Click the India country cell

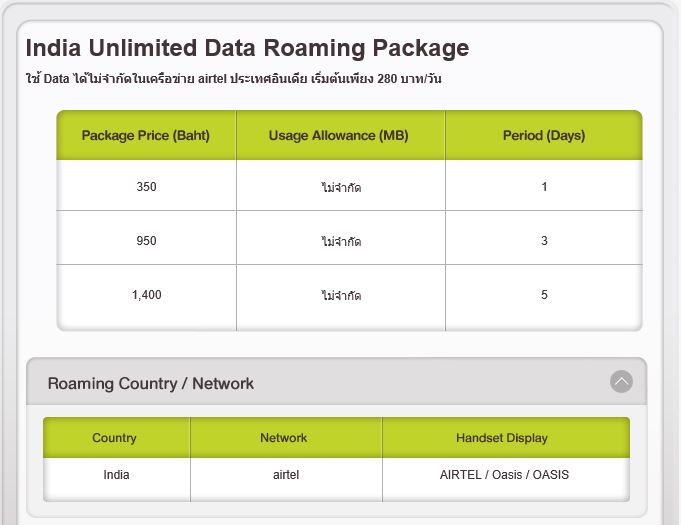tap(116, 474)
